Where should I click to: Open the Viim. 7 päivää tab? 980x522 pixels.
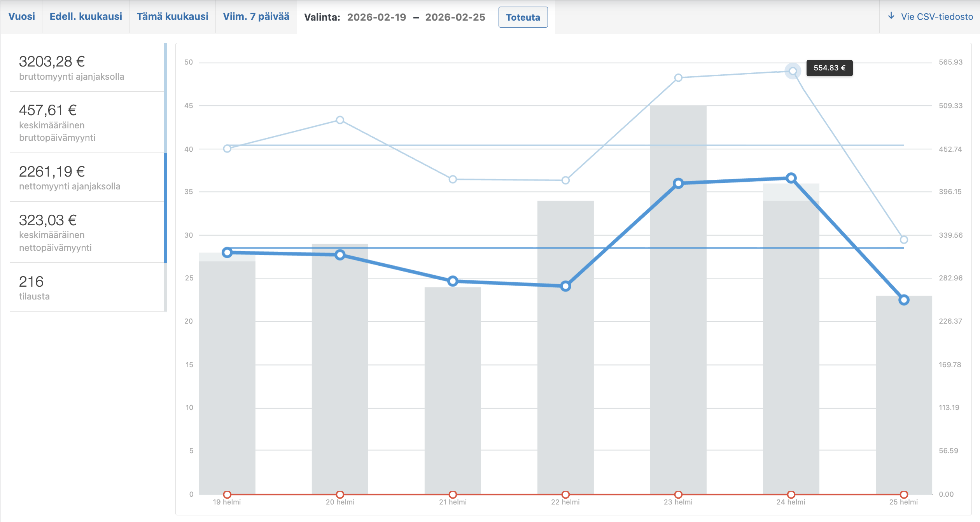click(x=256, y=16)
